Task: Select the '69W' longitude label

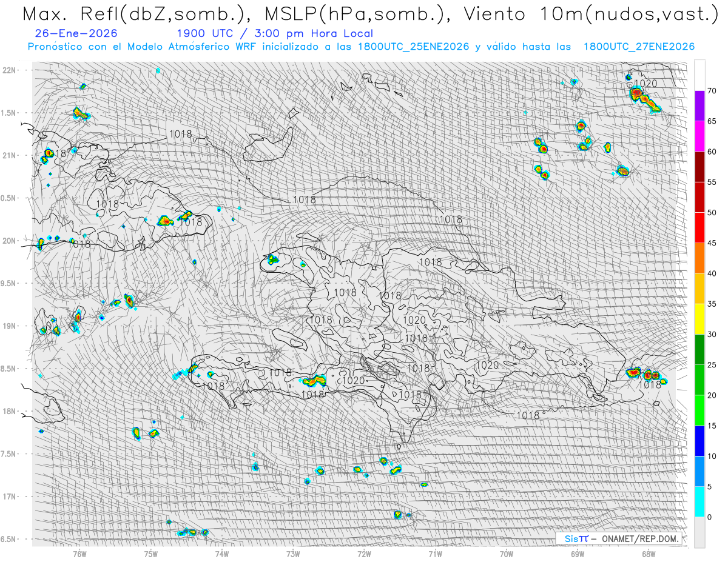Action: click(x=578, y=553)
